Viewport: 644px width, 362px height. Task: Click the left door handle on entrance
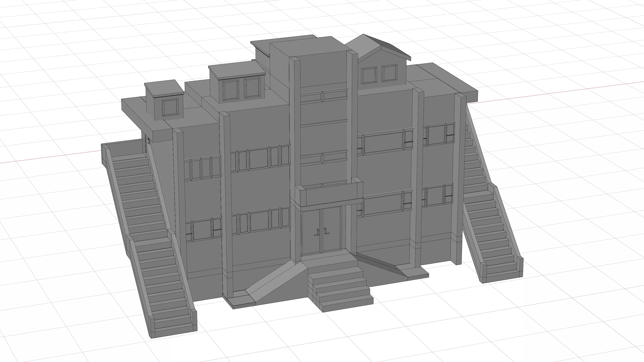point(317,232)
